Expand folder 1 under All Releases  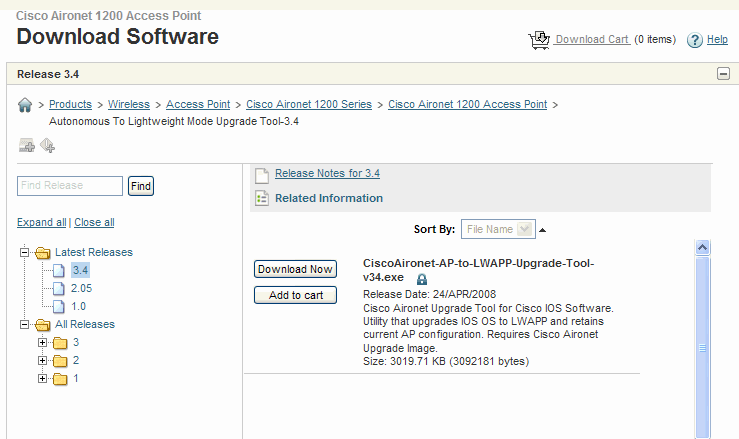coord(42,378)
